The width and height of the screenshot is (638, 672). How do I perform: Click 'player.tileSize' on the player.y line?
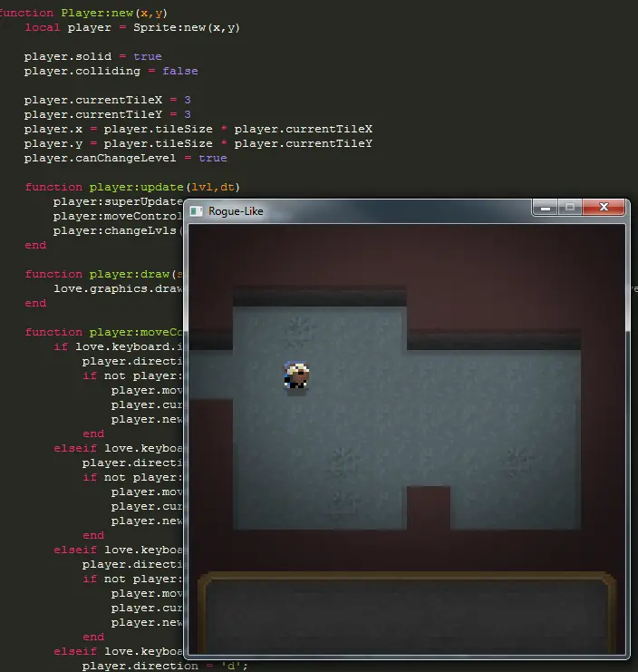[x=158, y=143]
